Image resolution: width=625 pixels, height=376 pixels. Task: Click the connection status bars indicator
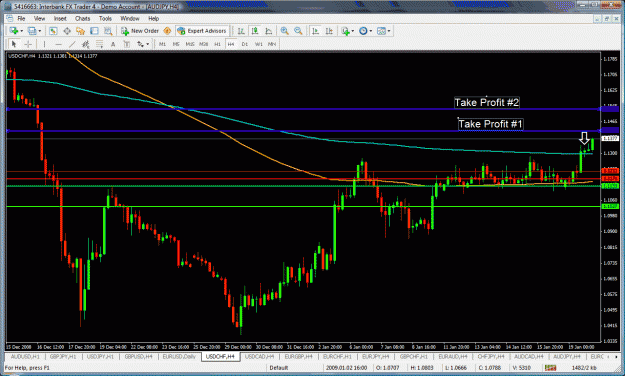pos(550,368)
